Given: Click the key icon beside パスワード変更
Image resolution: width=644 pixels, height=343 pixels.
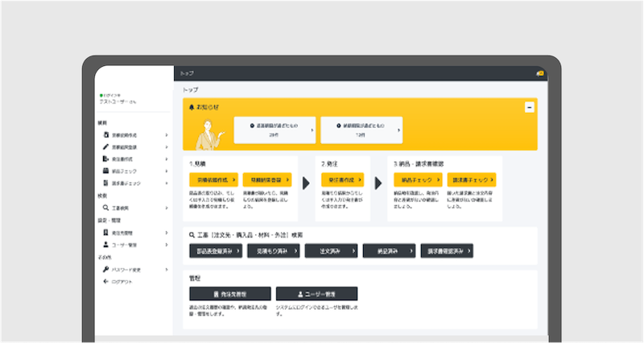Looking at the screenshot, I should point(105,269).
